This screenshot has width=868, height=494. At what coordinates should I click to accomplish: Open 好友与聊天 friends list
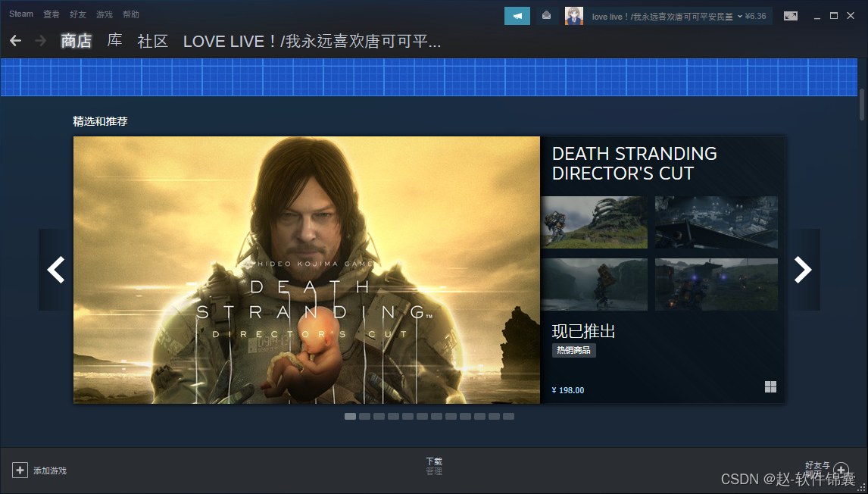817,470
